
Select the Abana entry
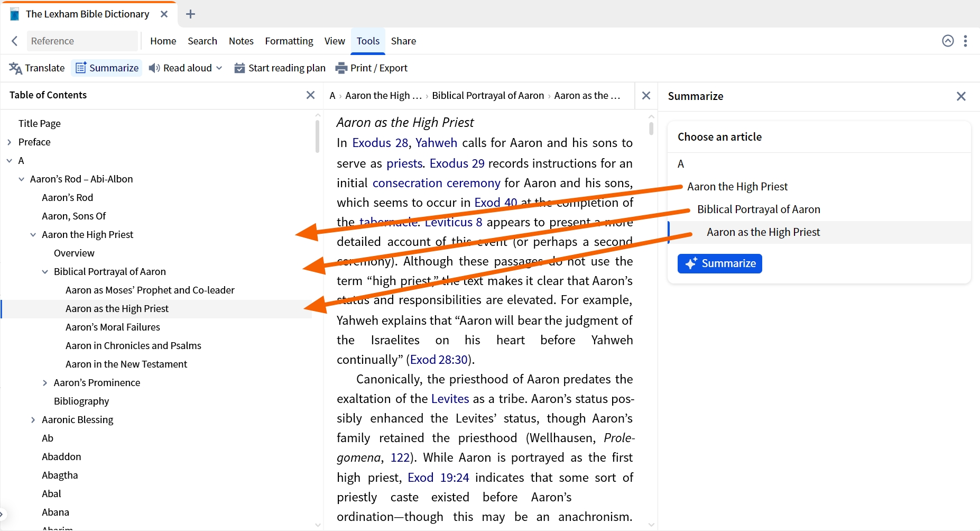(x=56, y=512)
